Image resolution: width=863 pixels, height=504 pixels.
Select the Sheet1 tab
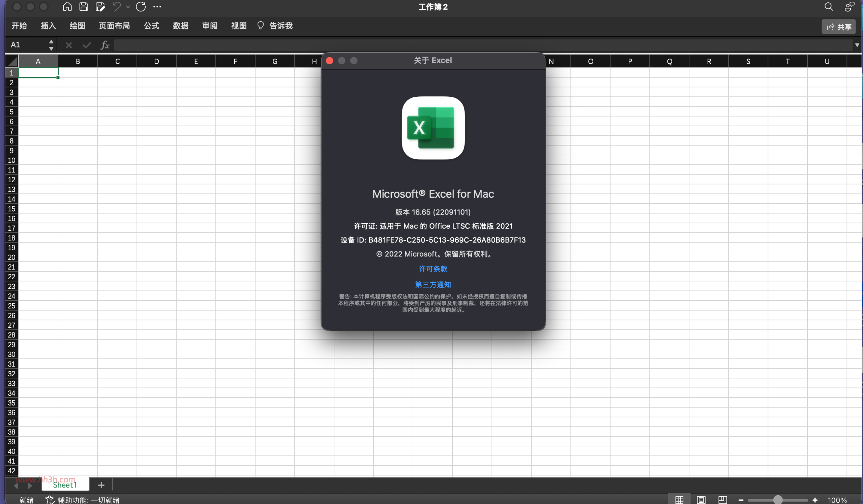coord(65,485)
